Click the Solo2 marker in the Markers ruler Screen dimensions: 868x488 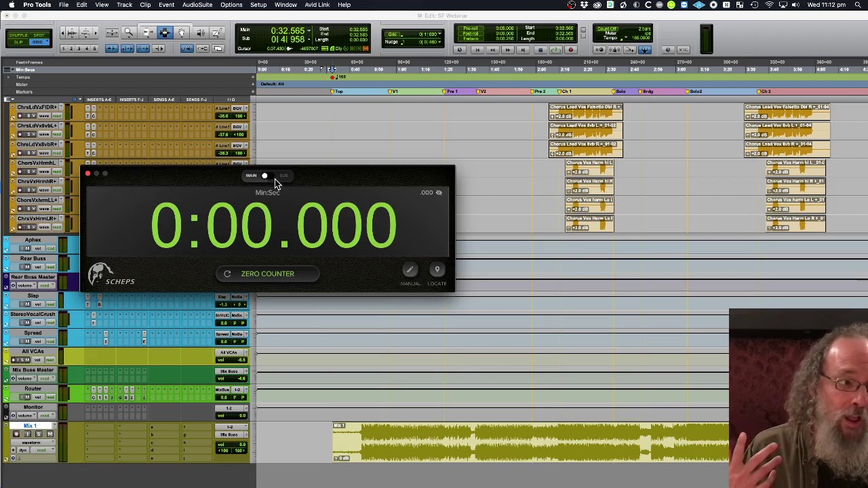[695, 91]
